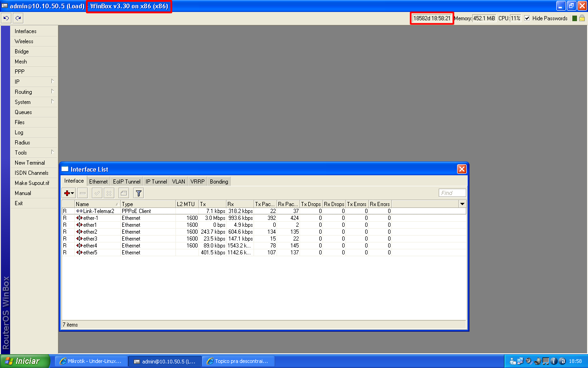The height and width of the screenshot is (368, 588).
Task: Select the ether-1 interface name
Action: coord(91,218)
